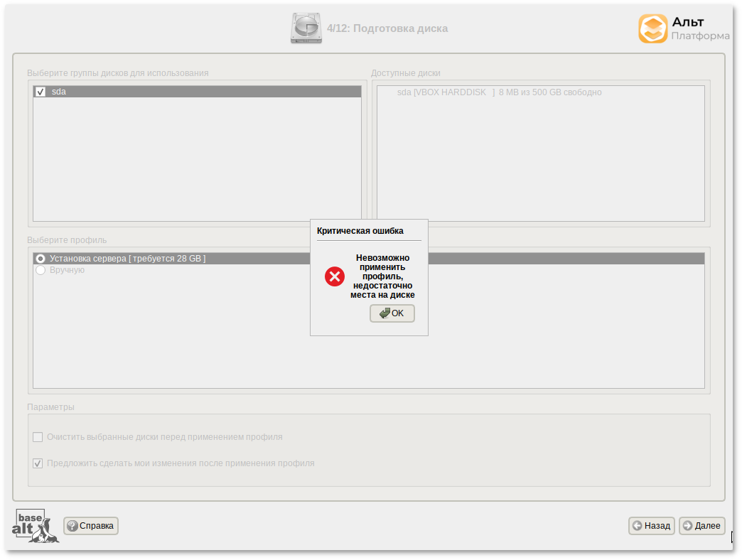Click the Критическая ошибка dialog title
742x560 pixels.
[360, 231]
